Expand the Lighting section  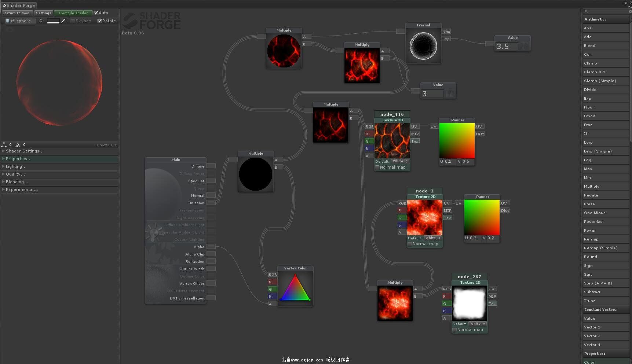16,166
